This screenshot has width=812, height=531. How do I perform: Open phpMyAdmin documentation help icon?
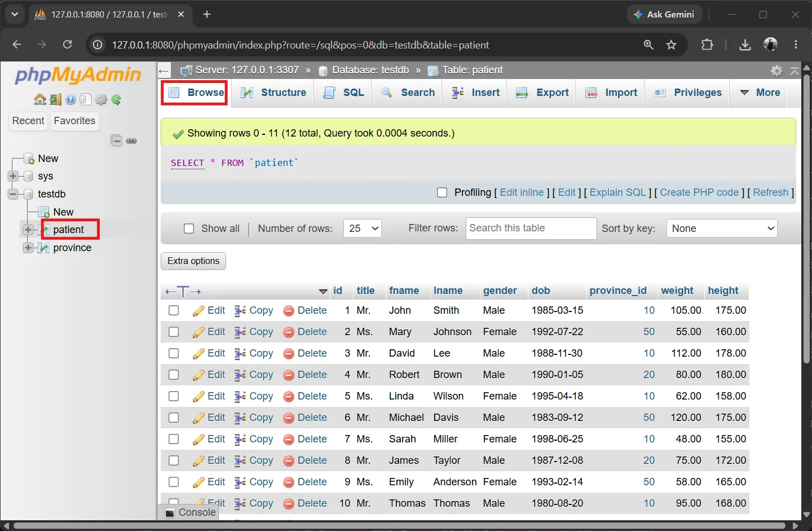pos(70,100)
